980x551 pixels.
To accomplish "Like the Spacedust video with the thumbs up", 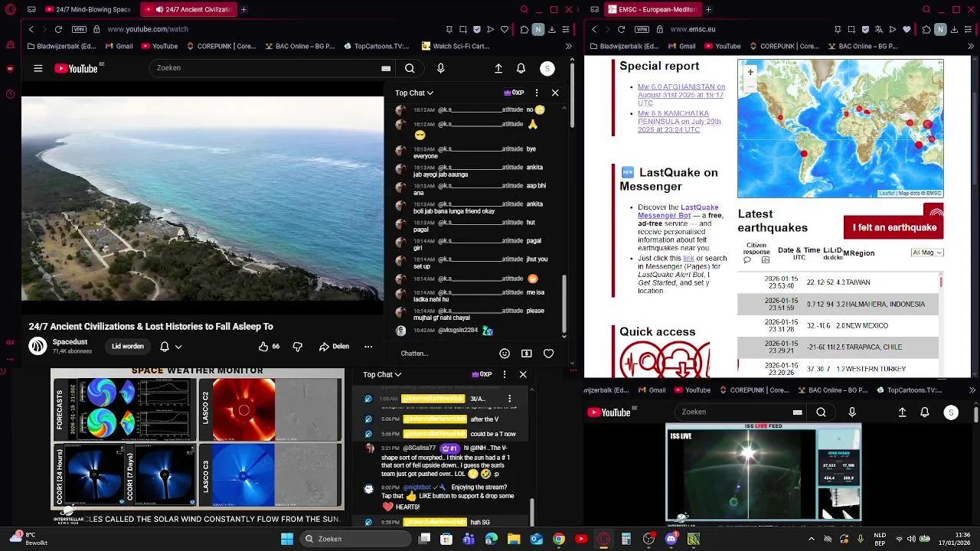I will [x=264, y=346].
